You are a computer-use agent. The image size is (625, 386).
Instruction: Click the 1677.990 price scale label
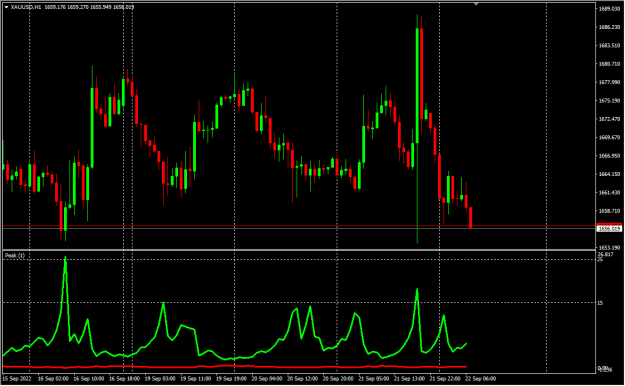point(609,82)
